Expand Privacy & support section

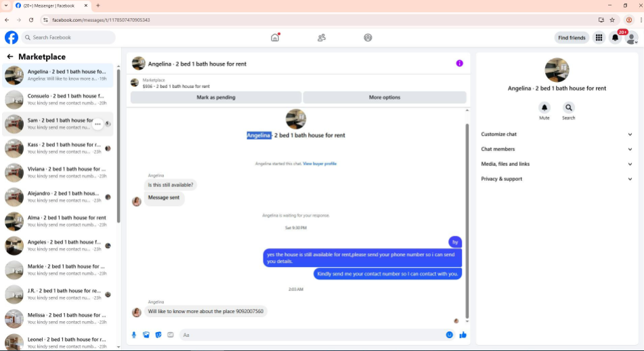[x=557, y=179]
